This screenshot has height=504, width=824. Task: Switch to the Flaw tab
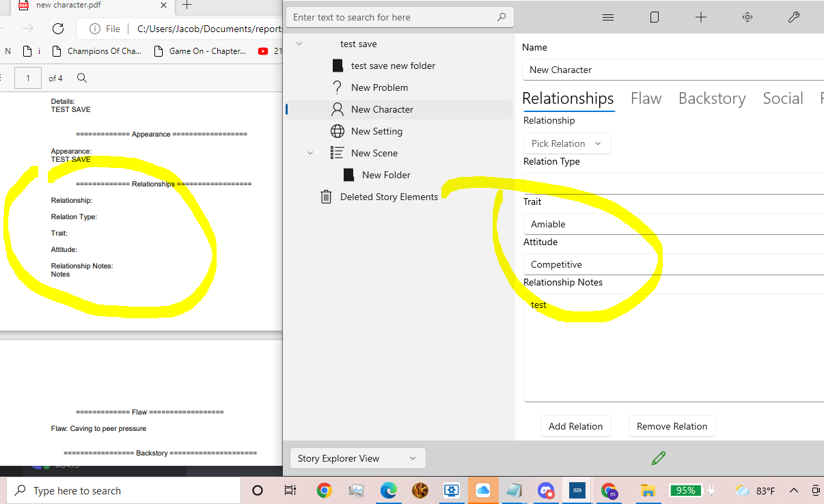coord(646,98)
